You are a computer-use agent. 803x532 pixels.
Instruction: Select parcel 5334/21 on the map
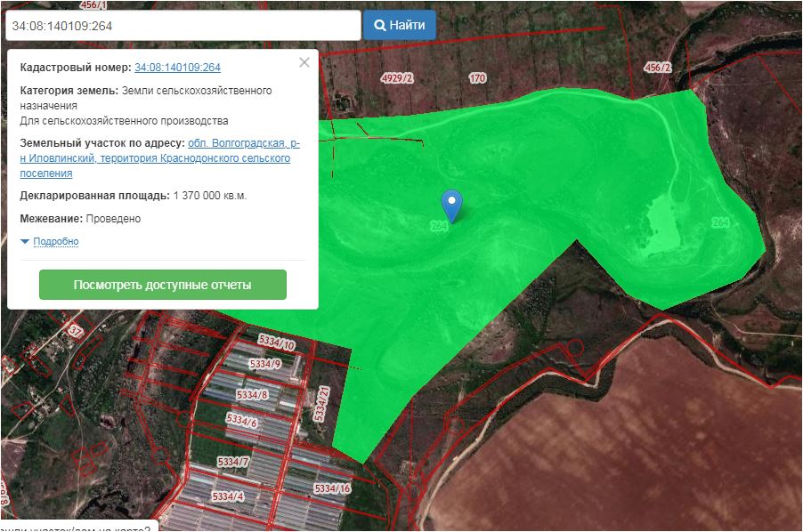[x=324, y=404]
